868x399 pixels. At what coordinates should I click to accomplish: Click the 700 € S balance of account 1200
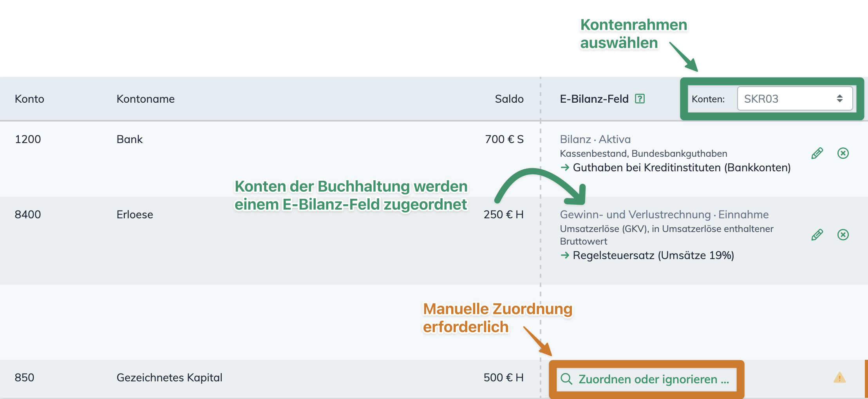(504, 139)
